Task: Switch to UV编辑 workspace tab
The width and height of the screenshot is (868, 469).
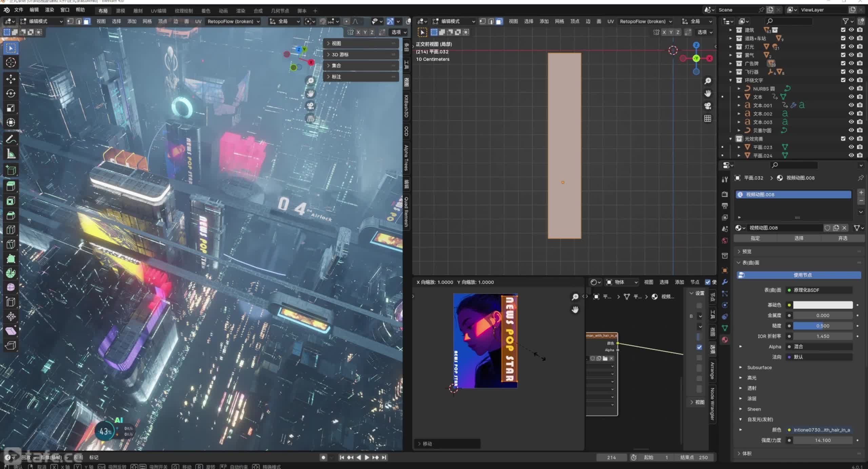Action: click(x=158, y=11)
